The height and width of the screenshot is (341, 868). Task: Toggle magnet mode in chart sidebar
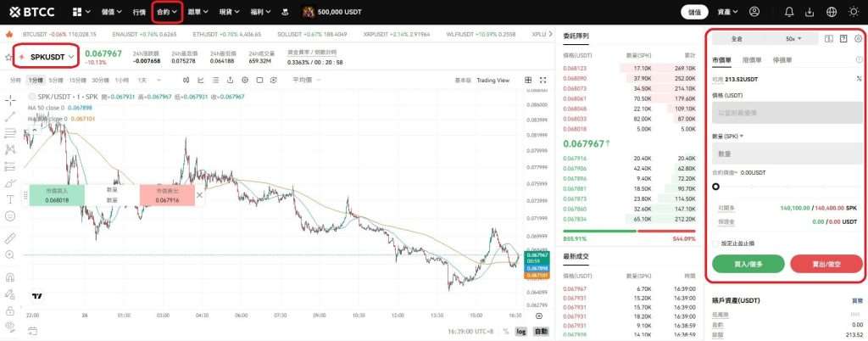[x=10, y=277]
